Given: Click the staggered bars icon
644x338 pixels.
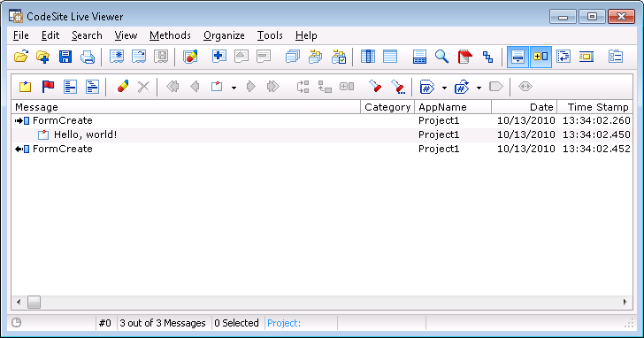Looking at the screenshot, I should click(x=92, y=86).
